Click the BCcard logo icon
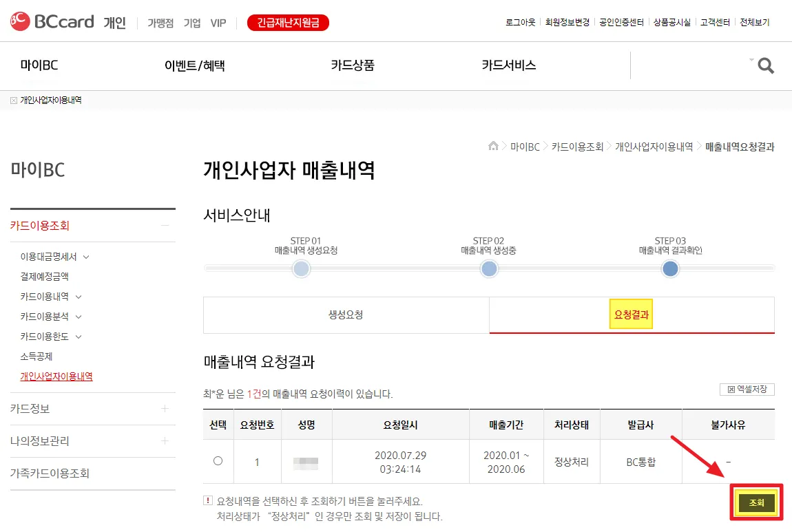 (20, 21)
